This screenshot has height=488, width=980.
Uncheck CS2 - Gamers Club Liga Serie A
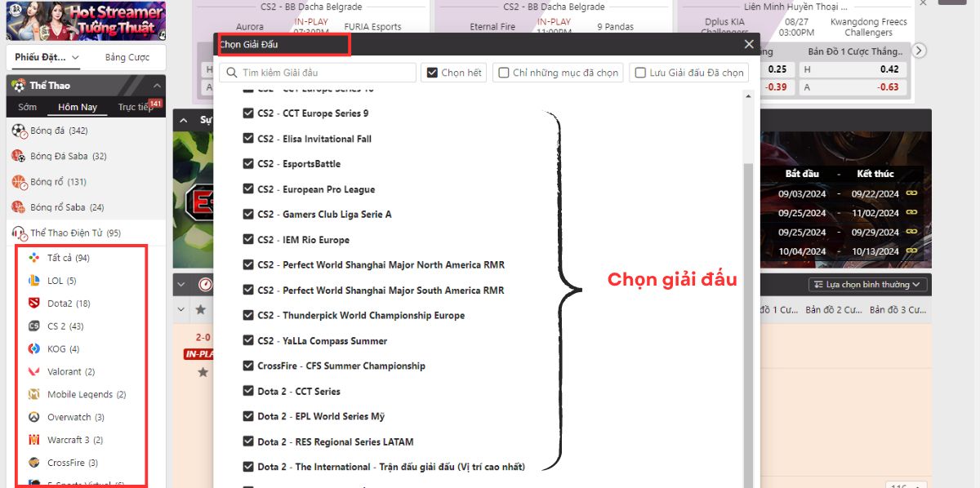(248, 215)
